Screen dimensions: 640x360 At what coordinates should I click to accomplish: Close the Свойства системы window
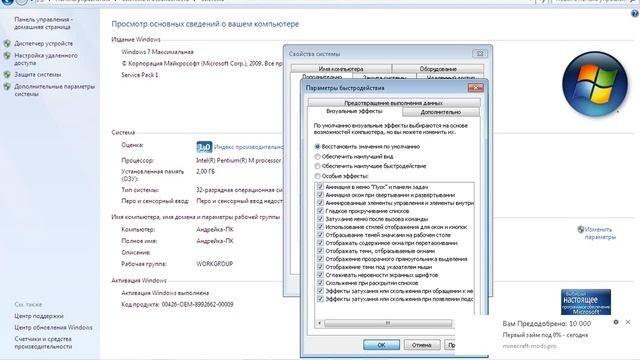[480, 53]
